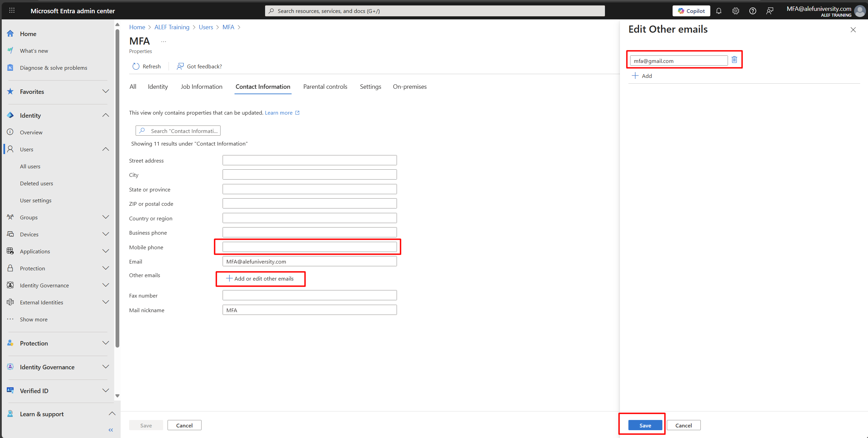Switch to the Identity tab

(158, 87)
